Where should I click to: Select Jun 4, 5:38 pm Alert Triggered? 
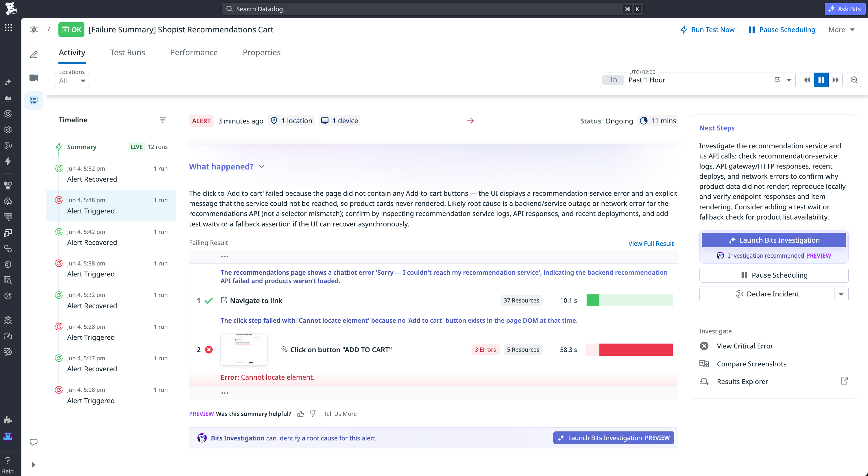[111, 269]
